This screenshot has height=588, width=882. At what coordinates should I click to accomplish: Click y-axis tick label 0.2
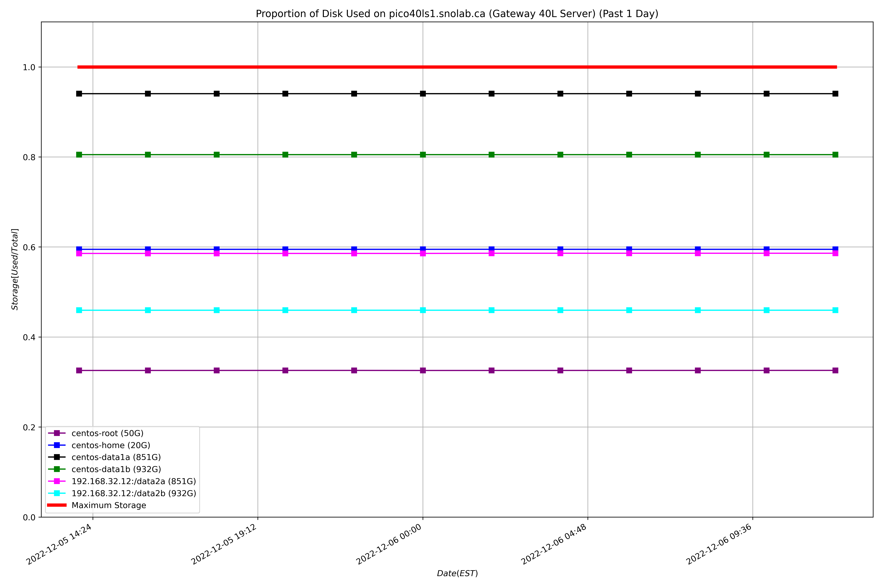coord(29,427)
